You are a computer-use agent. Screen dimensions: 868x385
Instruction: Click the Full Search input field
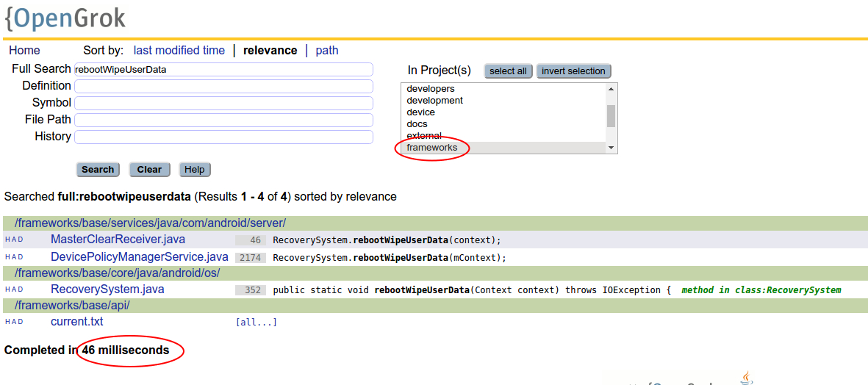coord(223,69)
